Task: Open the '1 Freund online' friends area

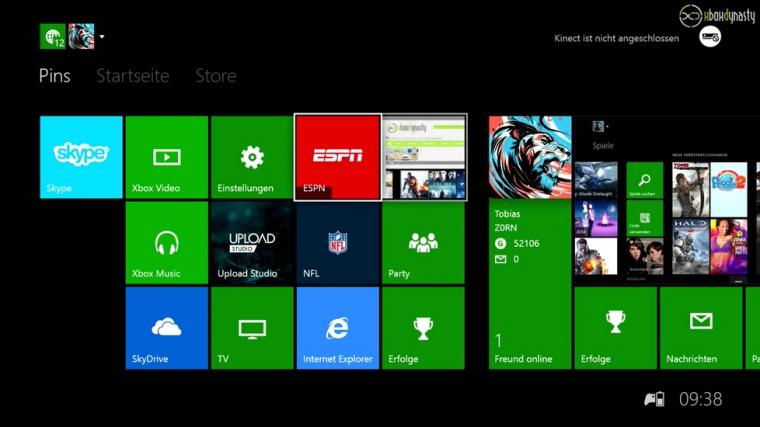Action: click(x=523, y=348)
